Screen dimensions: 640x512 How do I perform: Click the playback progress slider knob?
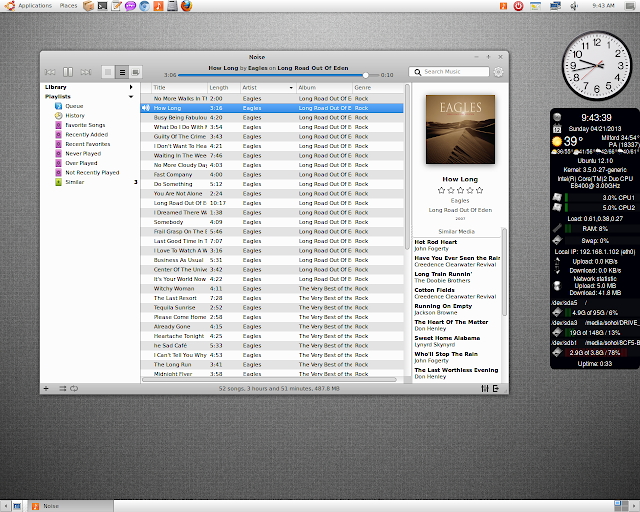(x=366, y=75)
